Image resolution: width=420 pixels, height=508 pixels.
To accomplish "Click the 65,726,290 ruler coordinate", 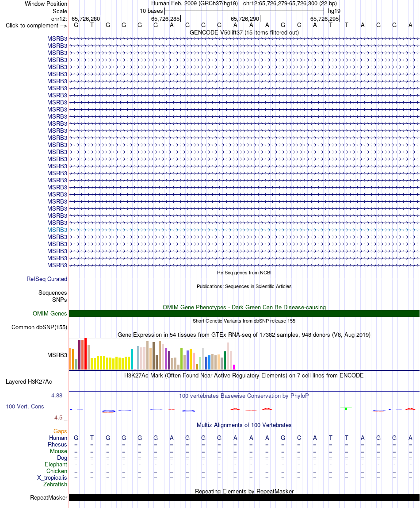I will (245, 19).
